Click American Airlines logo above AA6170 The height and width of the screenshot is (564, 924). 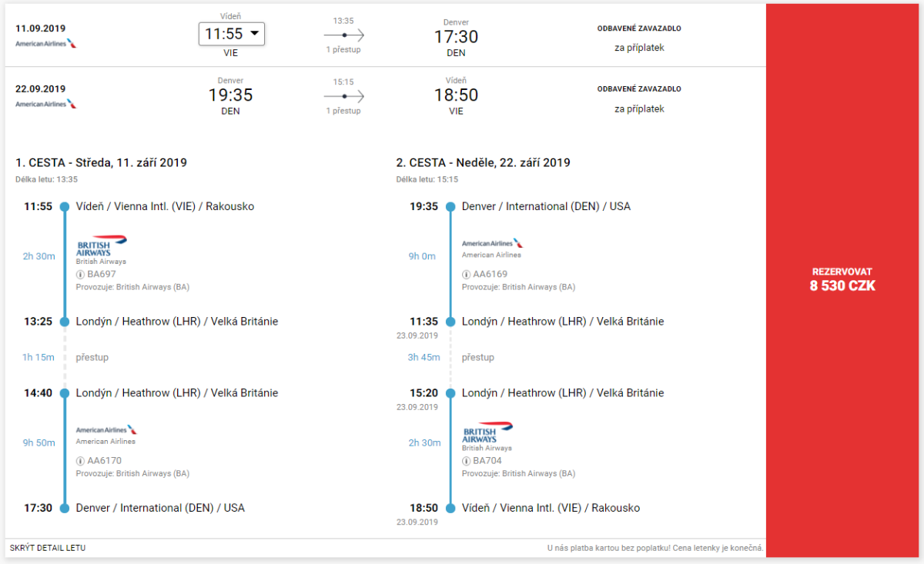click(106, 429)
